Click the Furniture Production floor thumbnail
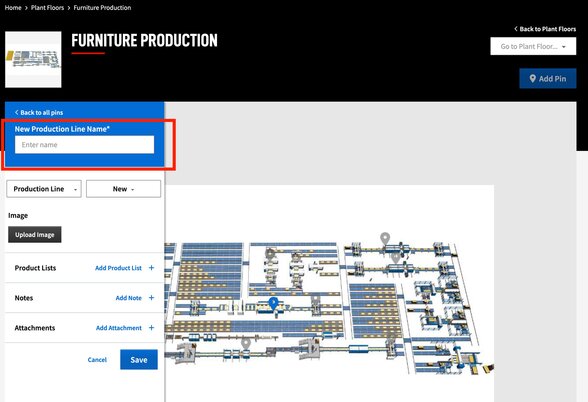The height and width of the screenshot is (402, 588). 33,60
